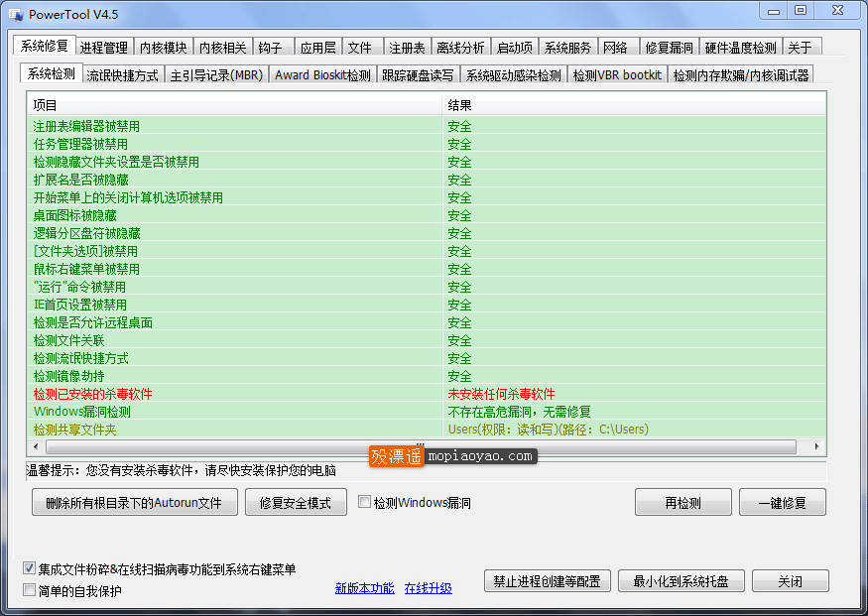
Task: Click the 禁止进程创建等配置 button
Action: tap(547, 581)
